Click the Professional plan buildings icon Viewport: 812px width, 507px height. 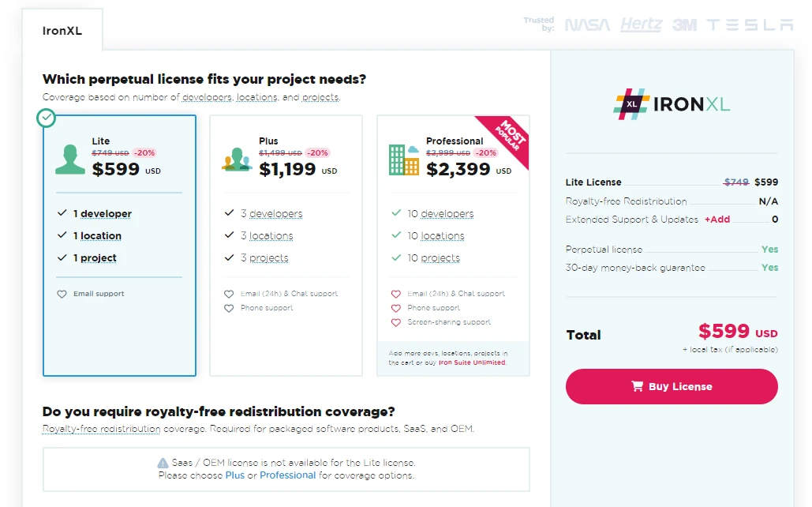click(x=404, y=159)
